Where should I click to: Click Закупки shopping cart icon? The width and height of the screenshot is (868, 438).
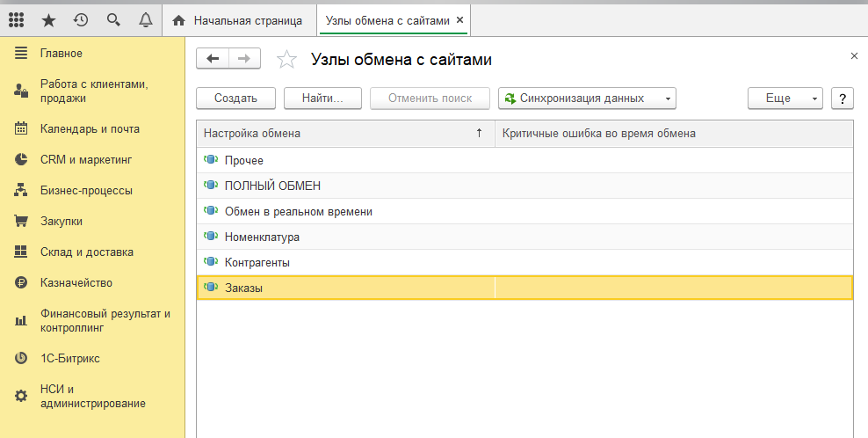(21, 222)
